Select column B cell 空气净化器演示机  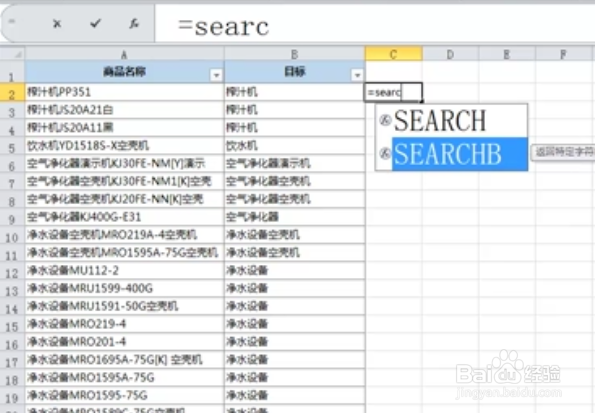(x=294, y=163)
